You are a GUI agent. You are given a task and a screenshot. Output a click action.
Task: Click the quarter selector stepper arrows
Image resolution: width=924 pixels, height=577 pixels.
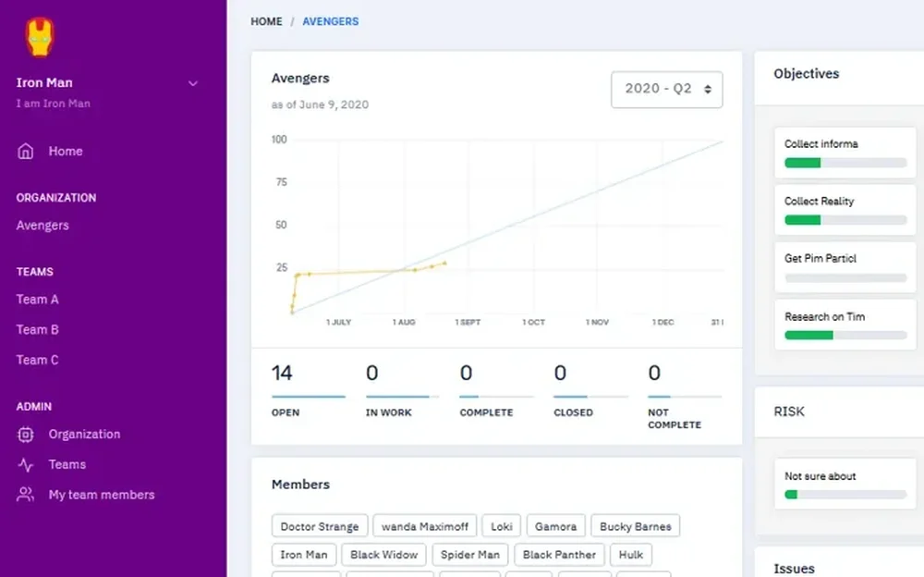[708, 90]
